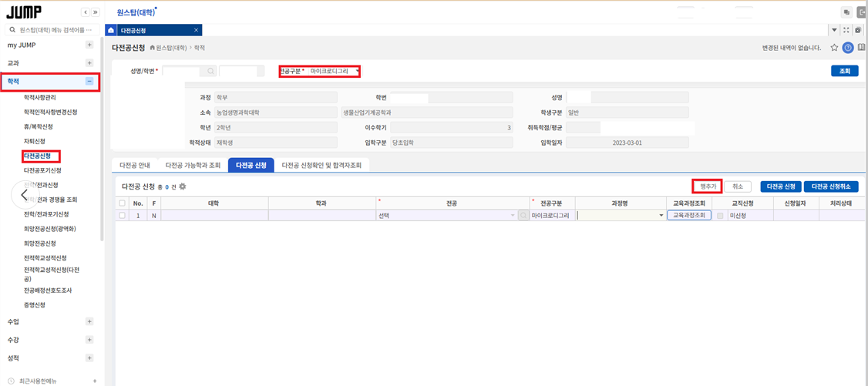Screen dimensions: 868x386
Task: Click the logout icon at top right
Action: (x=862, y=12)
